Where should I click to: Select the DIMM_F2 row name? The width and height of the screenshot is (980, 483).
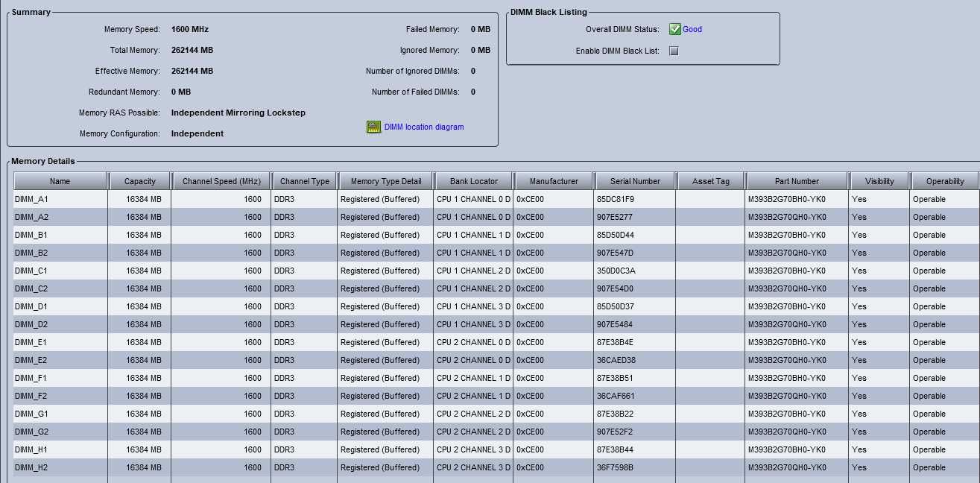coord(31,396)
